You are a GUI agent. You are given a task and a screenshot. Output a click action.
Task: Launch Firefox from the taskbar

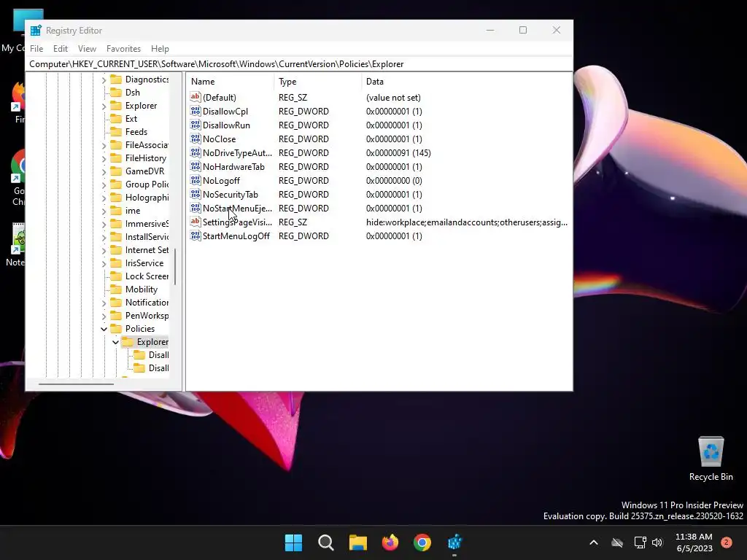390,542
